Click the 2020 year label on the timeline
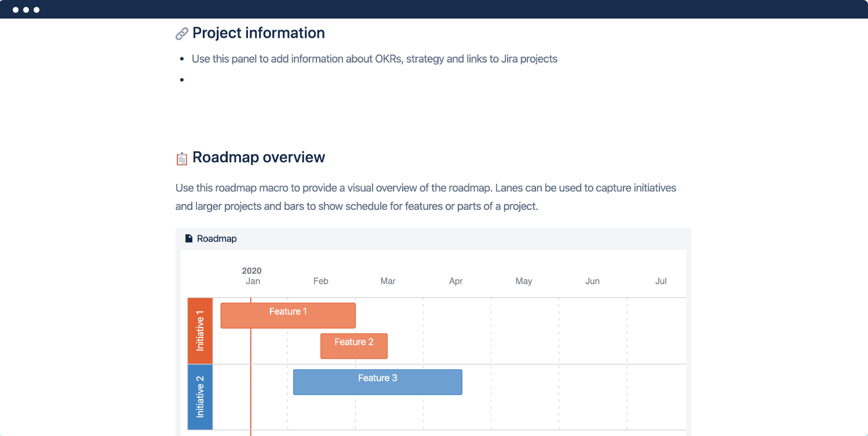The image size is (868, 436). (251, 270)
